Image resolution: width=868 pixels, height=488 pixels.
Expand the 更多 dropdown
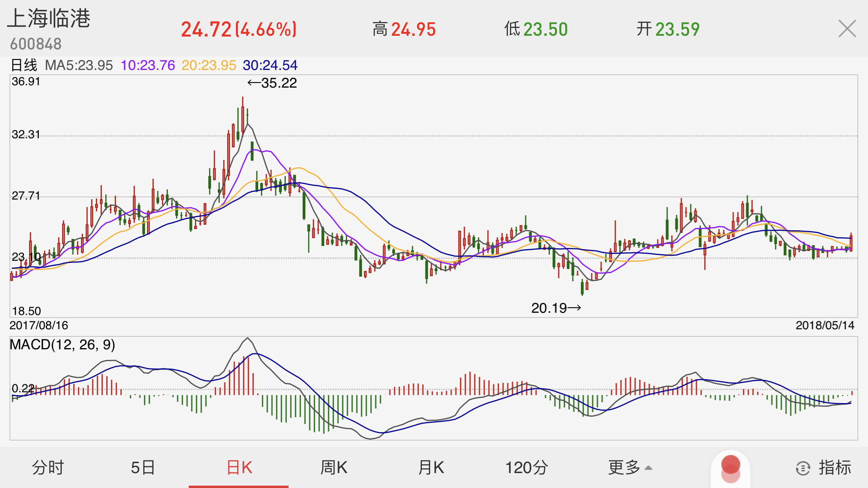point(630,468)
